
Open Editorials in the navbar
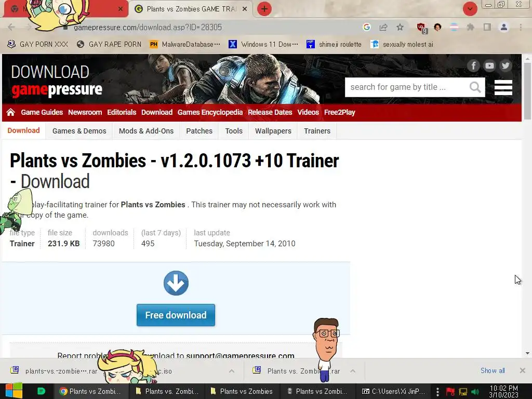point(122,112)
